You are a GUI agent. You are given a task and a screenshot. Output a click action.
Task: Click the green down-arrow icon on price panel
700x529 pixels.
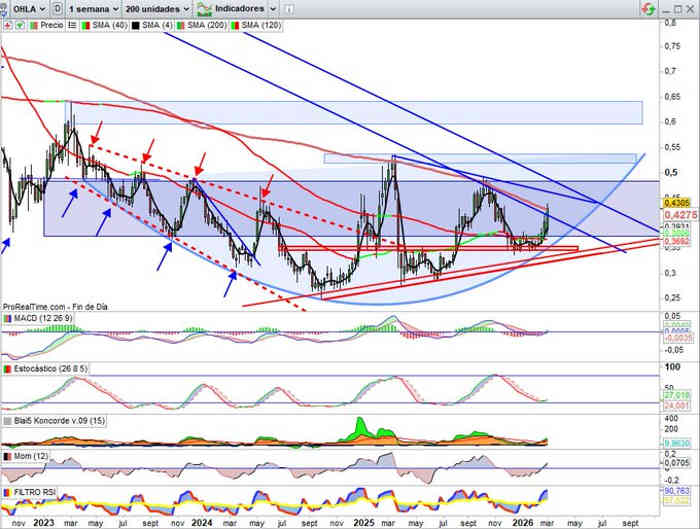click(19, 24)
